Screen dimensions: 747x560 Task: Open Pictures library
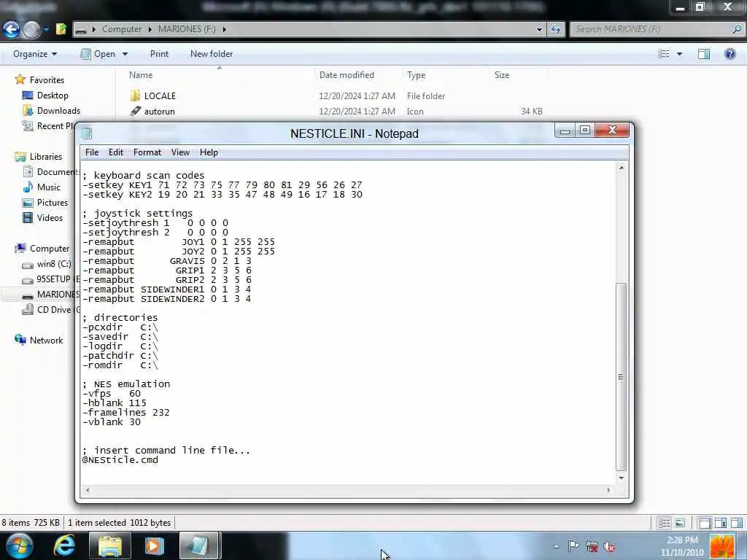coord(53,203)
